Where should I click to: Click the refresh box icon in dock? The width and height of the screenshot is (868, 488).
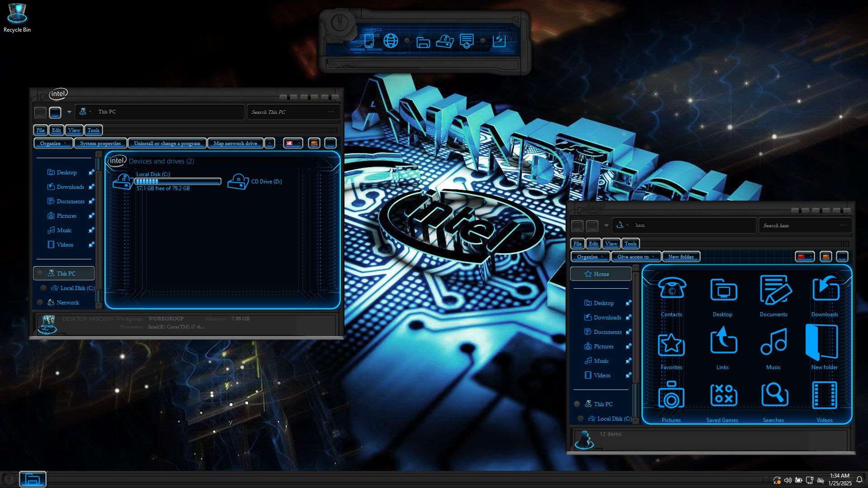click(x=499, y=41)
